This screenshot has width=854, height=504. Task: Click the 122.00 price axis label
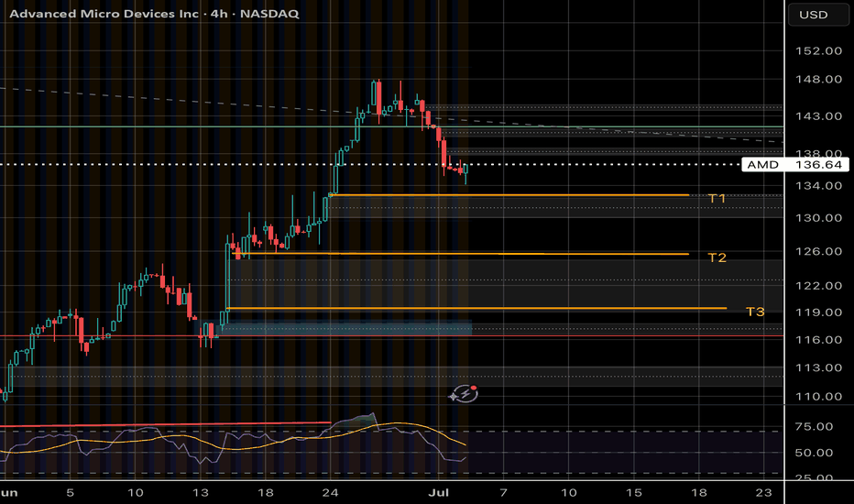tap(818, 286)
